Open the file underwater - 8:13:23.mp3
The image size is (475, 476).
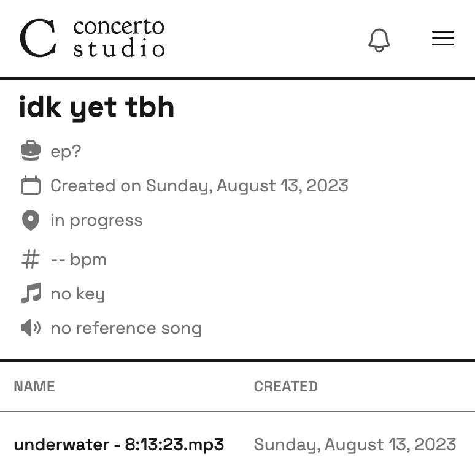pos(119,445)
